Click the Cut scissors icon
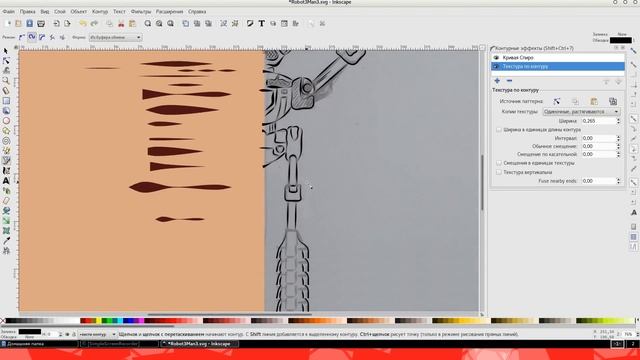 click(x=121, y=24)
